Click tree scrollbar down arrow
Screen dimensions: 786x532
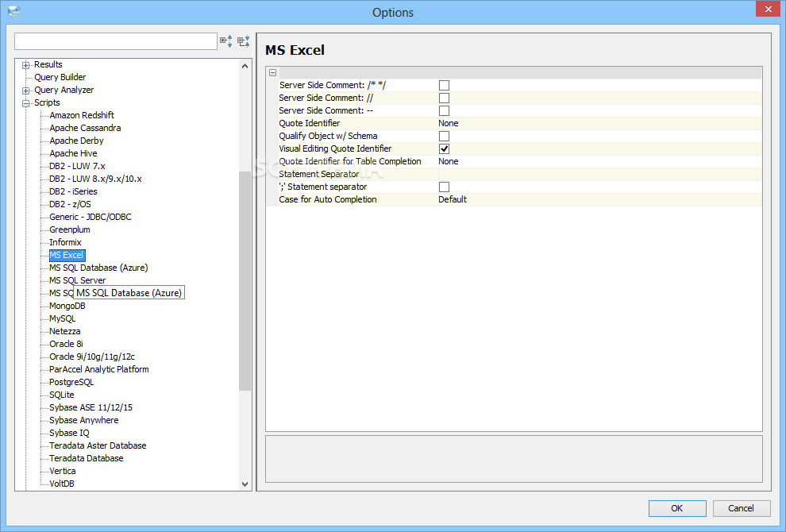point(245,484)
